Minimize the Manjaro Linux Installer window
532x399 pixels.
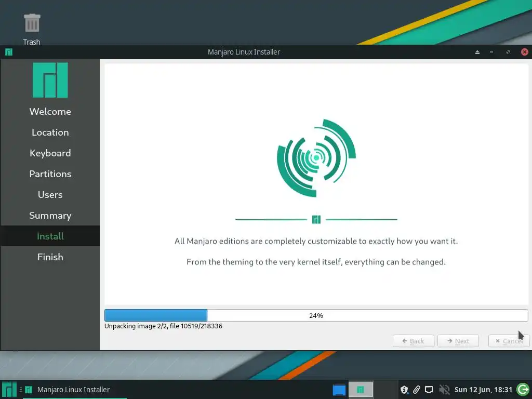[491, 52]
